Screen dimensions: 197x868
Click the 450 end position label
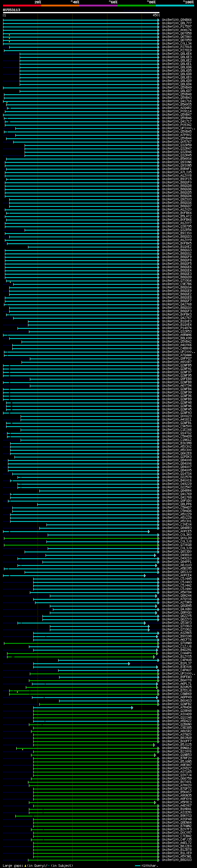click(155, 15)
